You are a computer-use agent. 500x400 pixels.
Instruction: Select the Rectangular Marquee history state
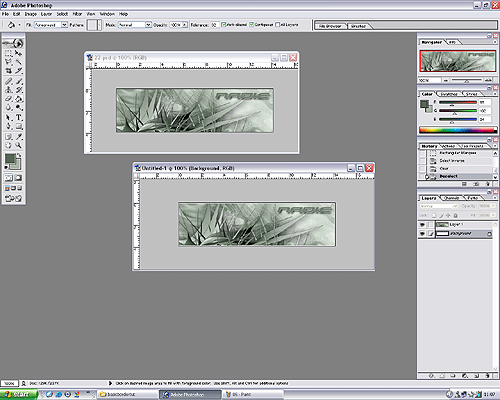coord(457,153)
